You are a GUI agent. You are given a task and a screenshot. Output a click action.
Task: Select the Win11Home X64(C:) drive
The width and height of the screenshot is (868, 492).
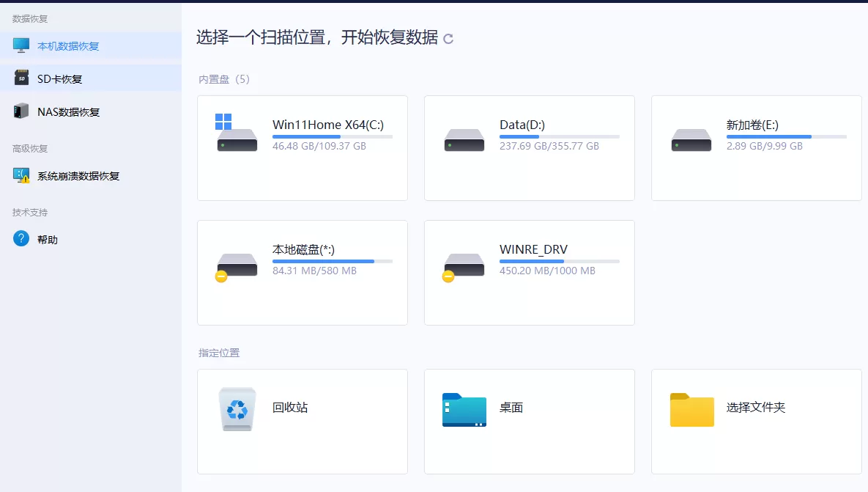click(x=302, y=147)
